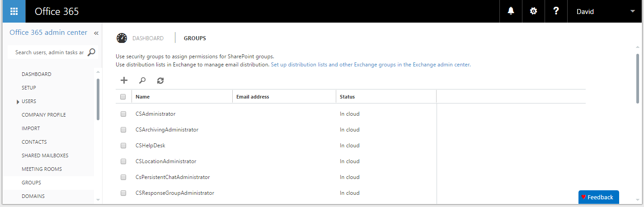Click the sidebar vertical scrollbar thumb

click(x=98, y=99)
